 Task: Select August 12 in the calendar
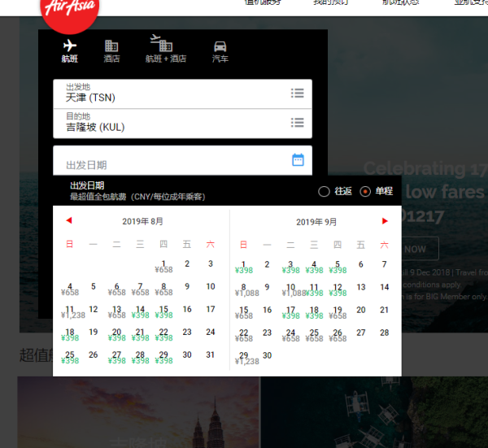coord(94,309)
